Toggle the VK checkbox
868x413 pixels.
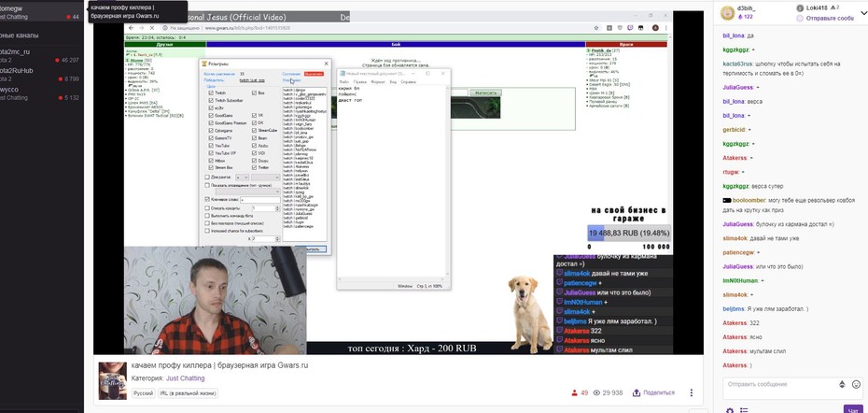pyautogui.click(x=254, y=115)
